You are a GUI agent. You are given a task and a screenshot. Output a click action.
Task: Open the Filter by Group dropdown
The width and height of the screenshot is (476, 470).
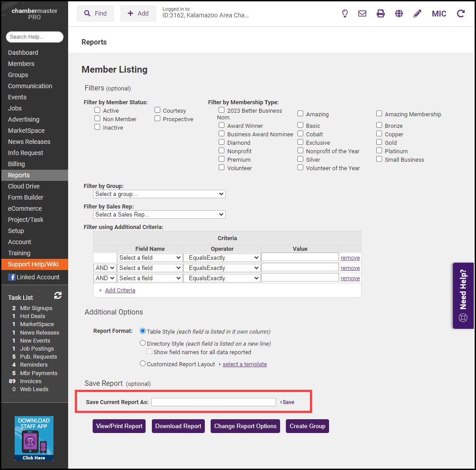coord(159,194)
